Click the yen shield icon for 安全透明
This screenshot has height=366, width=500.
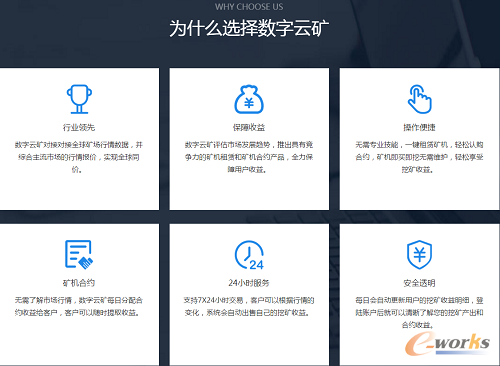[419, 254]
